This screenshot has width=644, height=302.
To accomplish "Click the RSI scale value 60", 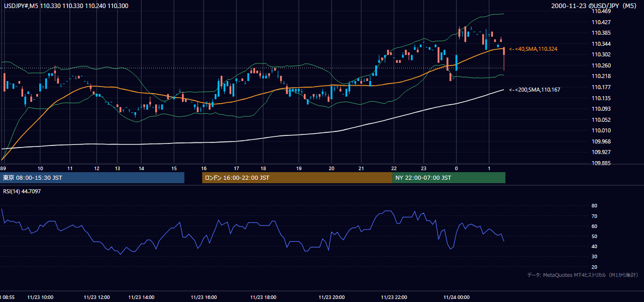I will [x=594, y=226].
